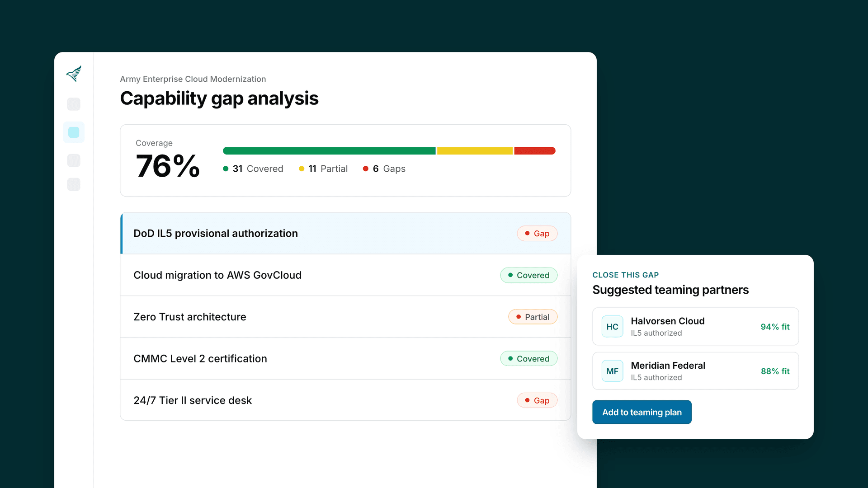This screenshot has height=488, width=868.
Task: Open the MF avatar for Meridian Federal
Action: point(612,371)
